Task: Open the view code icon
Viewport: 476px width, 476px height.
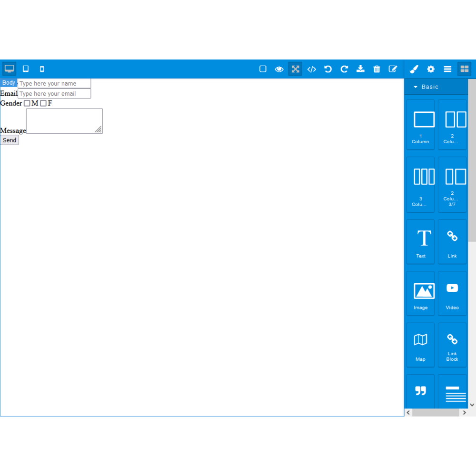Action: (311, 69)
